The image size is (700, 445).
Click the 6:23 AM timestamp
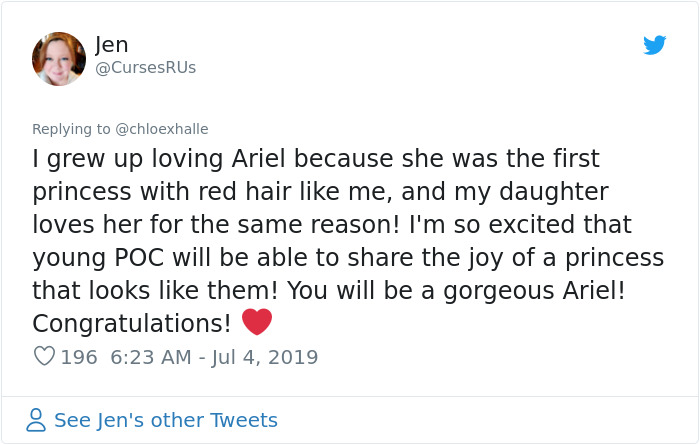click(x=151, y=357)
